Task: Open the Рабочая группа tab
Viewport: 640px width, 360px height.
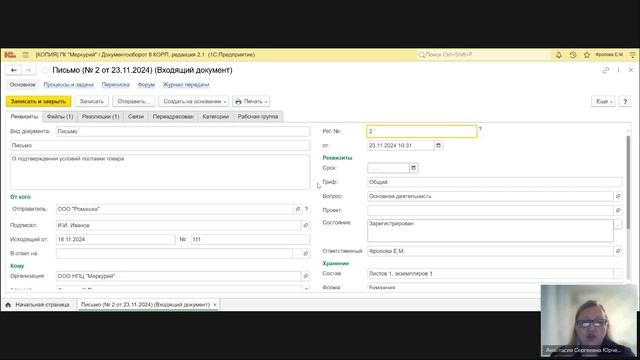Action: (258, 117)
